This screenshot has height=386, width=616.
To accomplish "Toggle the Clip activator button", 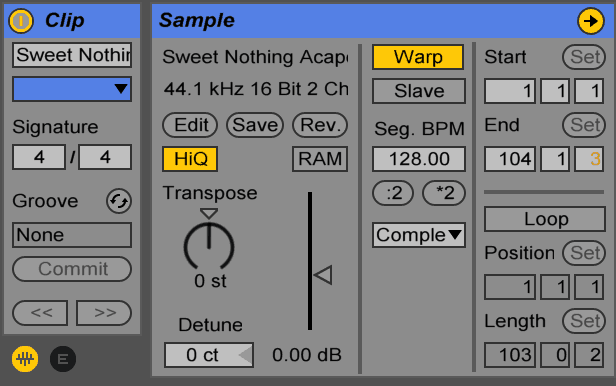I will click(21, 20).
